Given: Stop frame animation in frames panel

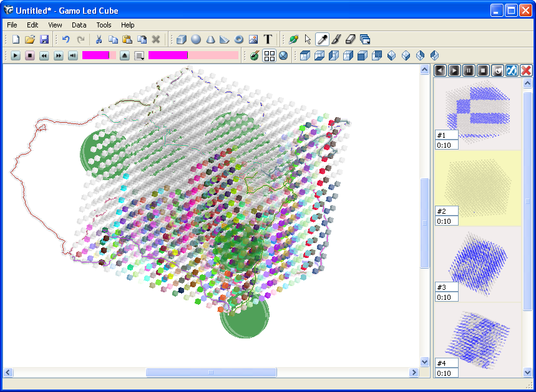Looking at the screenshot, I should pyautogui.click(x=483, y=70).
